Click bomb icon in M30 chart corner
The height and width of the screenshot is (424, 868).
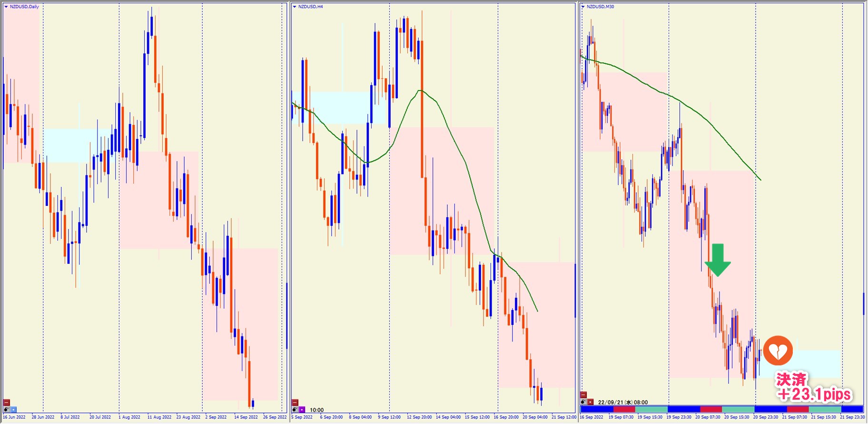coord(583,402)
